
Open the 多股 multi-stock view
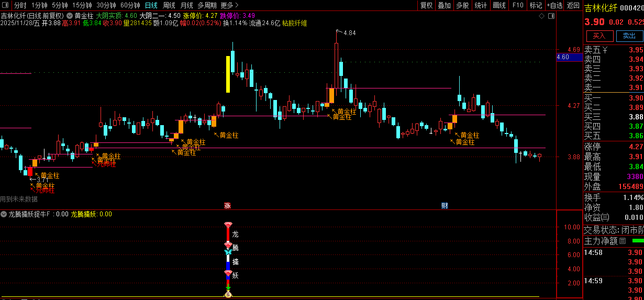(x=462, y=5)
